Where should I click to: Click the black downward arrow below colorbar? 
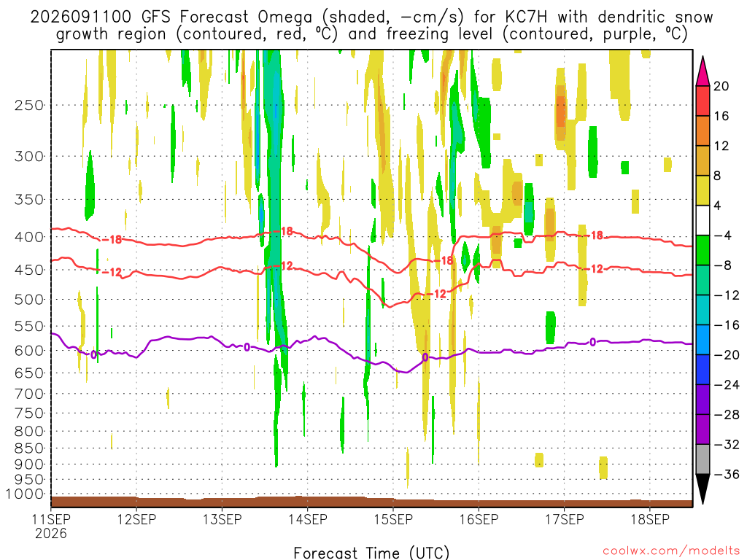pyautogui.click(x=703, y=489)
